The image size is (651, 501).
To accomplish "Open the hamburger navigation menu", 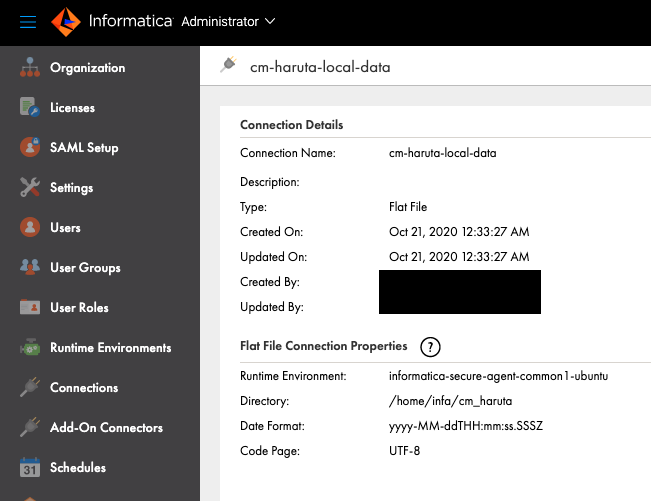I will coord(28,22).
